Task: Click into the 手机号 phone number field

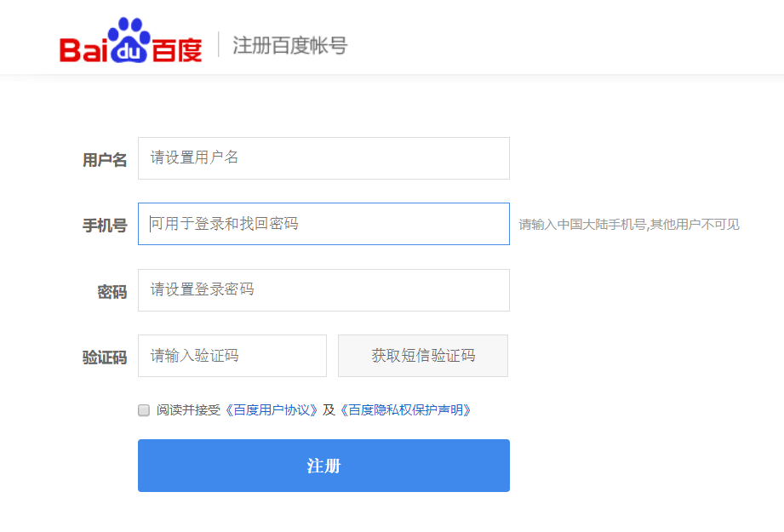Action: [323, 224]
